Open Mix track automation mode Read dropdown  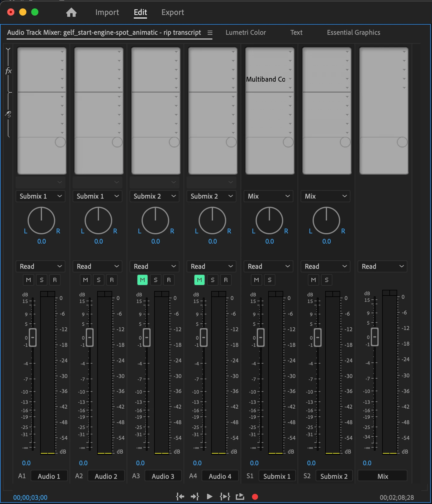tap(382, 266)
